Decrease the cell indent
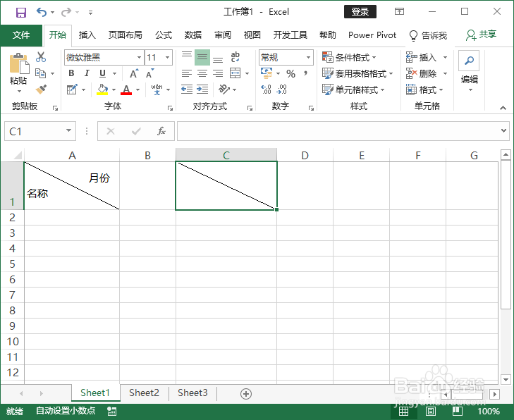Image resolution: width=514 pixels, height=420 pixels. pos(187,89)
